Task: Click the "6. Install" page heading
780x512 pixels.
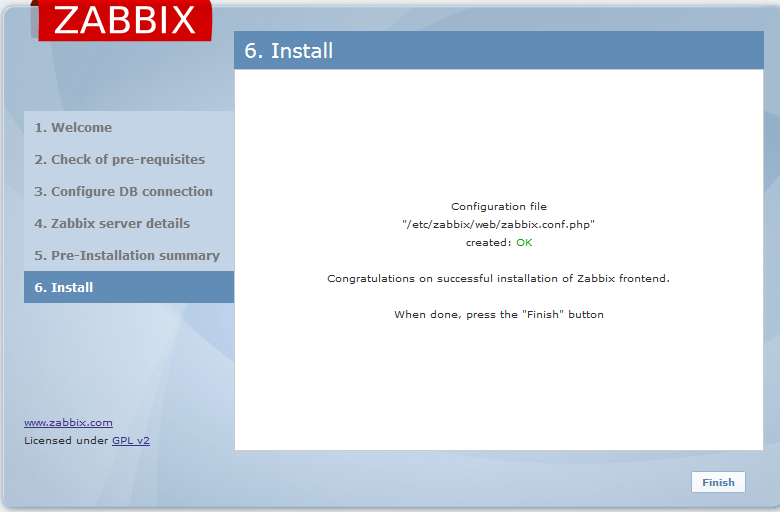Action: coord(289,51)
